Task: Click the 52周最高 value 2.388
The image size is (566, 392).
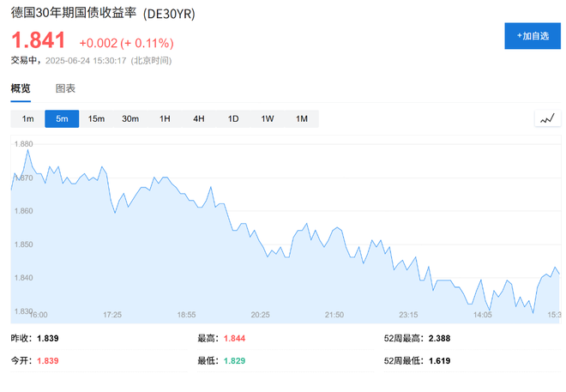Action: pyautogui.click(x=439, y=339)
